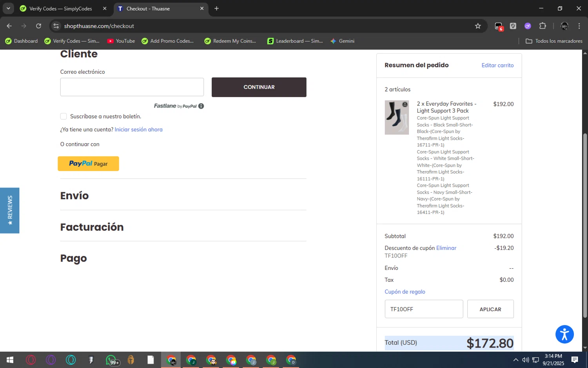Open extension with red 6 badge

499,26
